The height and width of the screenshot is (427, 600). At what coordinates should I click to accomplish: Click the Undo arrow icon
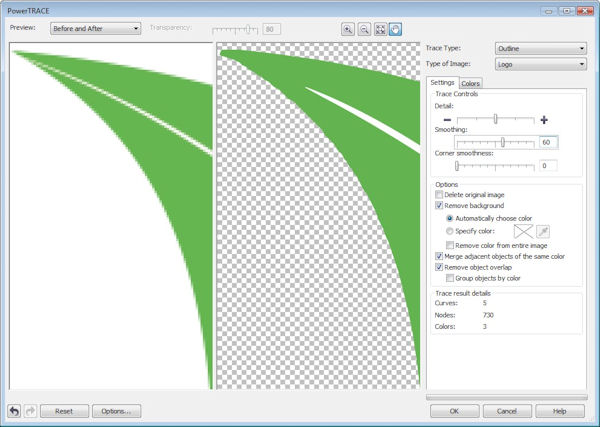click(14, 410)
